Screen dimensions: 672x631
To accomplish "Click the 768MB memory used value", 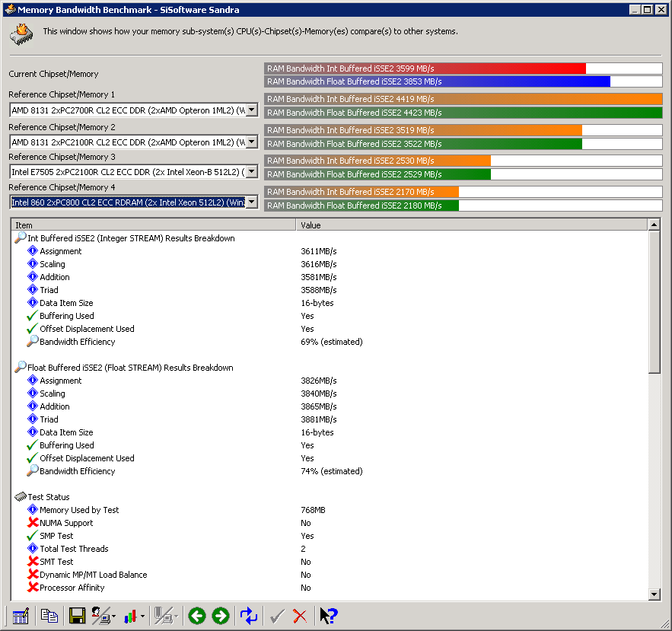I will click(x=313, y=510).
